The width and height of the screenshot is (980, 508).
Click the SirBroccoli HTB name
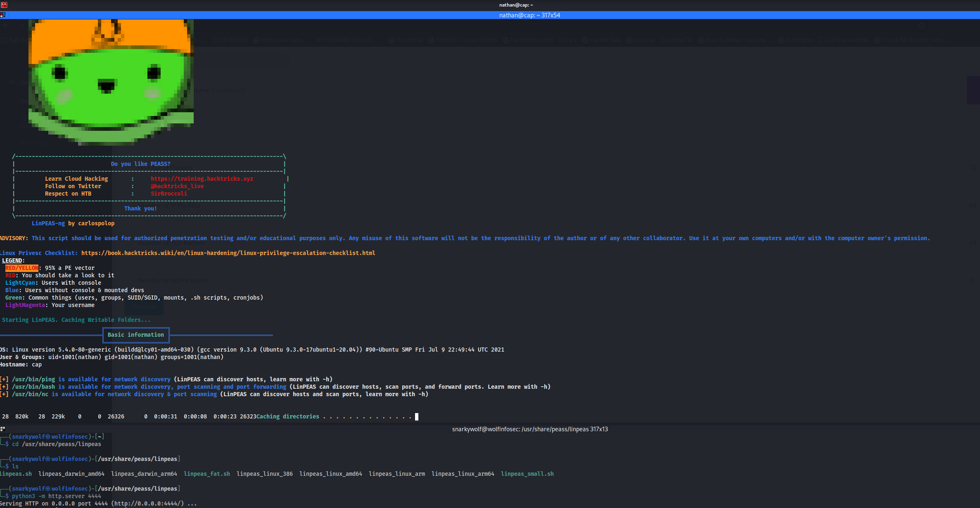169,194
